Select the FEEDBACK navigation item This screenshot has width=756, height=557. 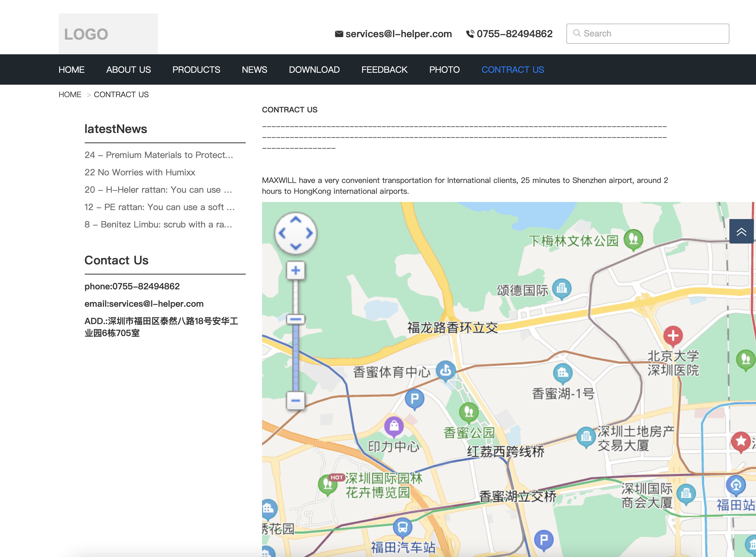(x=384, y=69)
